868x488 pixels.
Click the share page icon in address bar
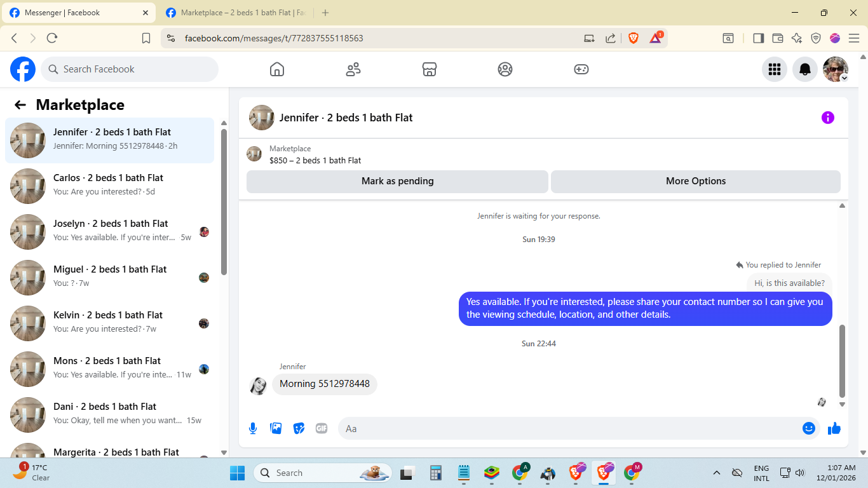(x=611, y=38)
